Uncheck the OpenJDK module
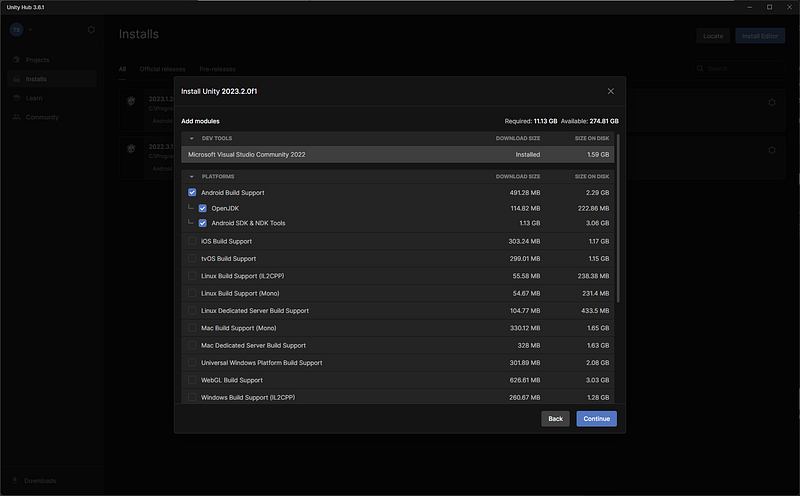The width and height of the screenshot is (800, 496). click(203, 208)
